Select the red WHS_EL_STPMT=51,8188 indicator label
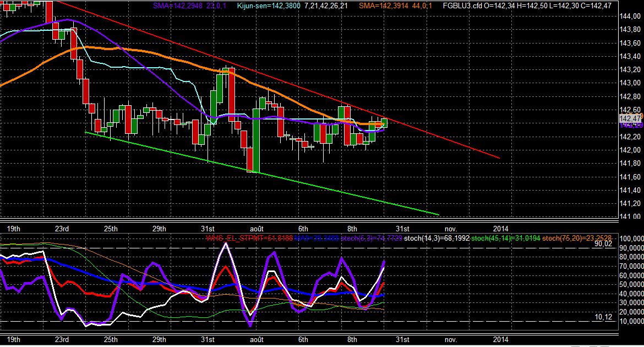 click(249, 238)
